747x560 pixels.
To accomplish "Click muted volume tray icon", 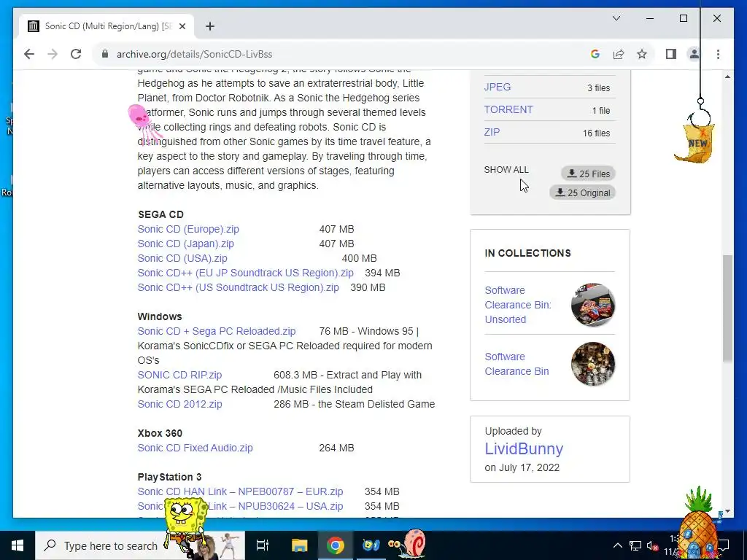I will (653, 545).
